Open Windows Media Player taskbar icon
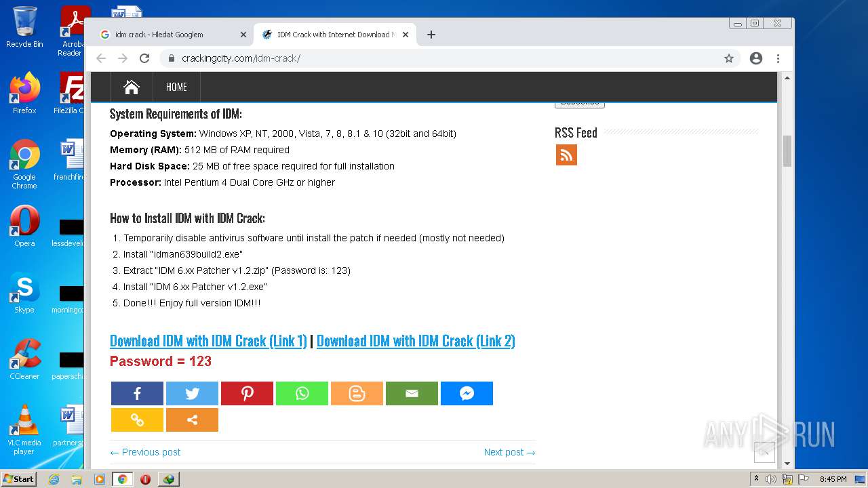 tap(100, 479)
